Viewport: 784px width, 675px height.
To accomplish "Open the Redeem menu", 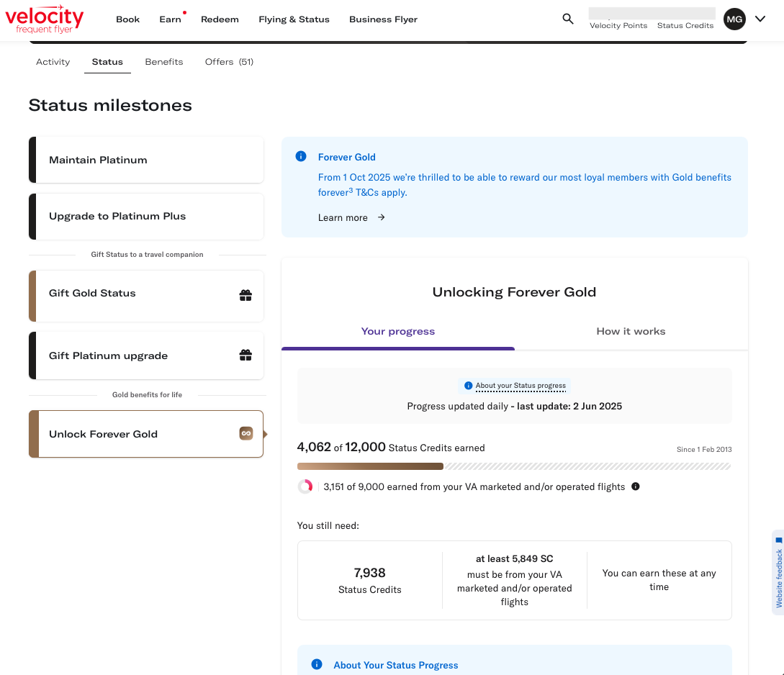I will [220, 19].
